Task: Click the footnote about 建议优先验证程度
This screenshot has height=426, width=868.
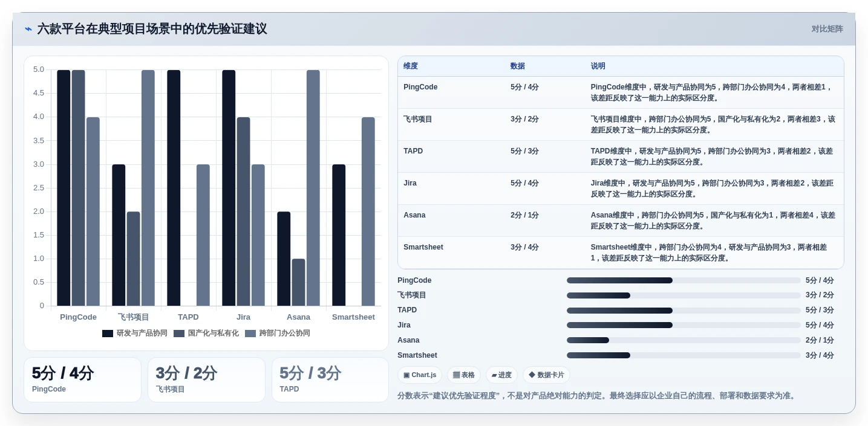Action: 598,396
